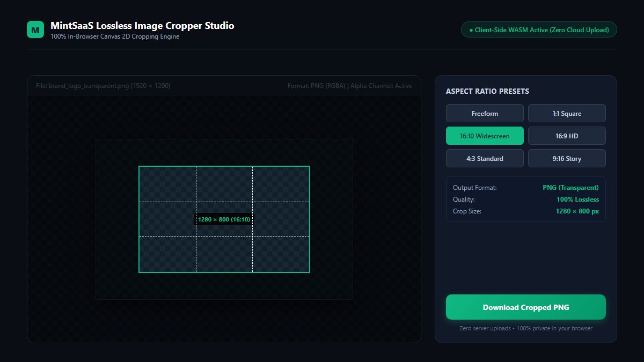The height and width of the screenshot is (362, 644).
Task: Click the Zero server uploads privacy note
Action: [526, 328]
